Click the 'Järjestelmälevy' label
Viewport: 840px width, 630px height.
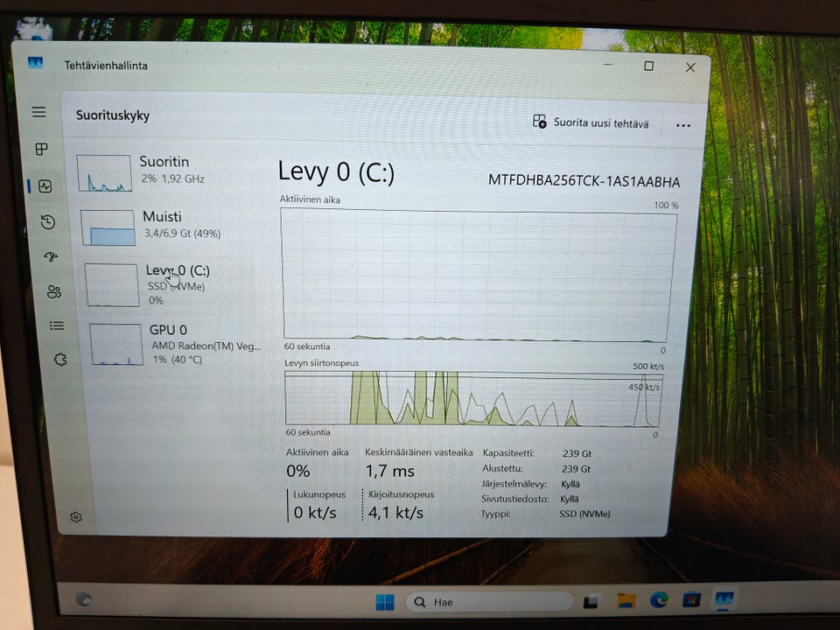click(514, 484)
